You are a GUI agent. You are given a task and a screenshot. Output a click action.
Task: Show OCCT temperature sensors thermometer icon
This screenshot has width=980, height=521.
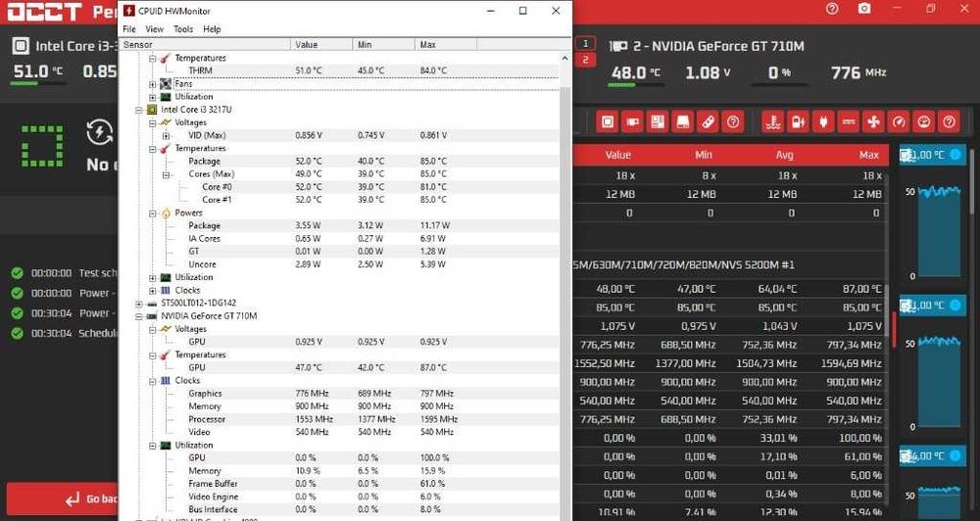[x=773, y=121]
